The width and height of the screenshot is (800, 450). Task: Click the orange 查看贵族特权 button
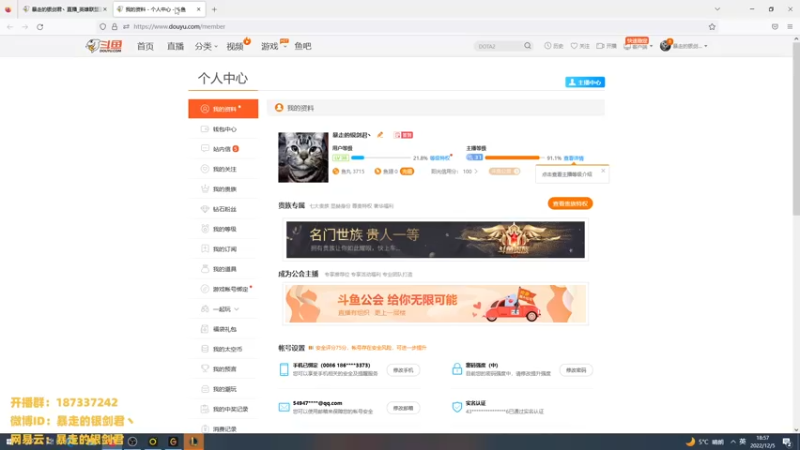coord(570,204)
